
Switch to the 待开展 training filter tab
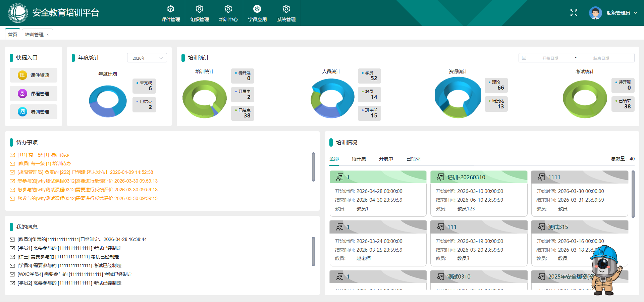(x=359, y=159)
